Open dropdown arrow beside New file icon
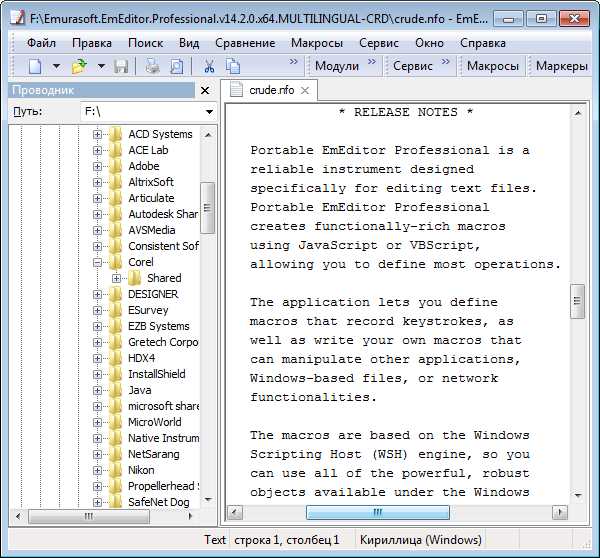The width and height of the screenshot is (600, 558). (x=57, y=66)
